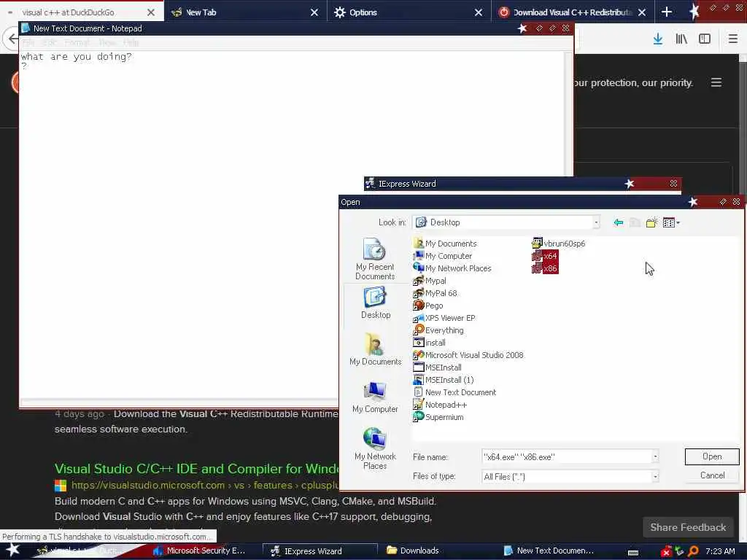Screen dimensions: 747x560
Task: Select My Computer in the places bar
Action: point(375,397)
